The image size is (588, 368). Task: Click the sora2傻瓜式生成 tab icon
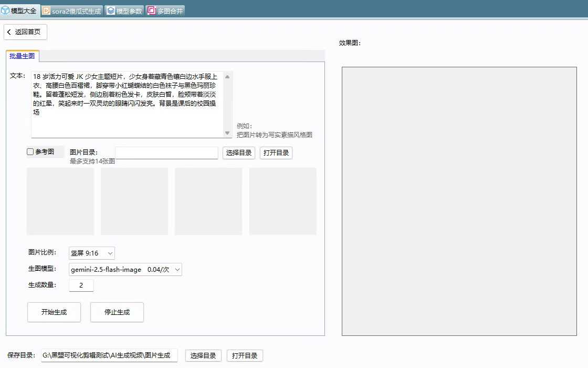point(46,11)
